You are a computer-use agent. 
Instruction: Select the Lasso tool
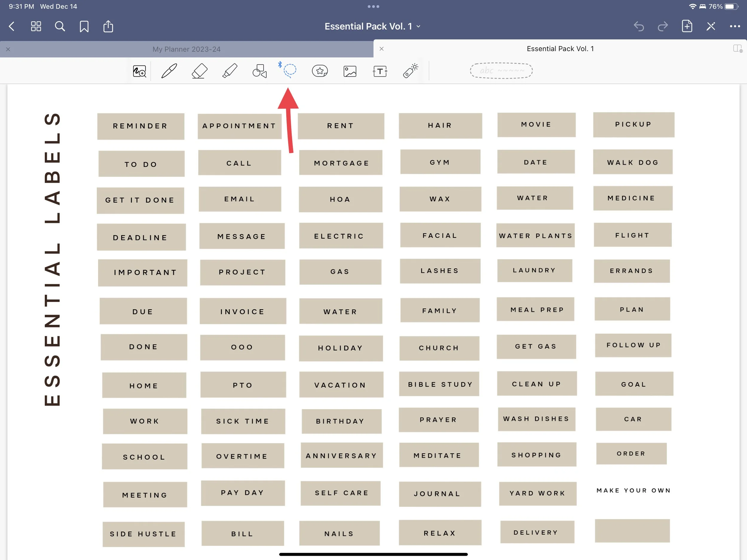pyautogui.click(x=290, y=71)
